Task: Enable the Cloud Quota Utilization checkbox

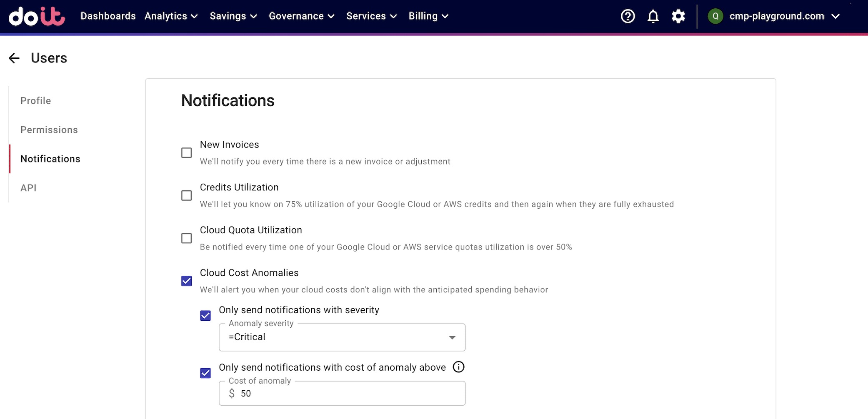Action: (x=187, y=238)
